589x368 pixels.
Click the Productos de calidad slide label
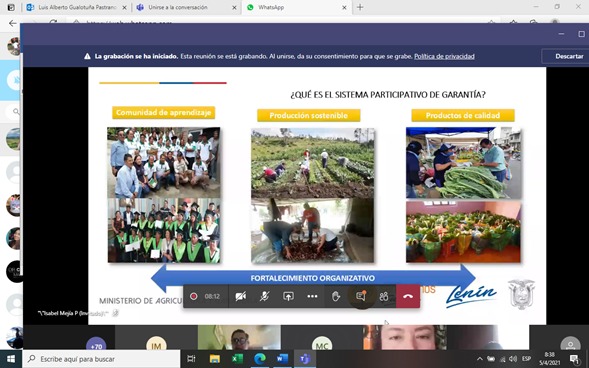[x=463, y=115]
